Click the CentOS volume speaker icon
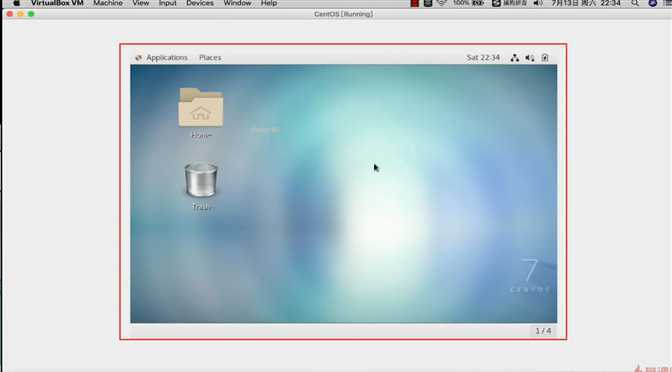This screenshot has height=372, width=672. pos(530,58)
